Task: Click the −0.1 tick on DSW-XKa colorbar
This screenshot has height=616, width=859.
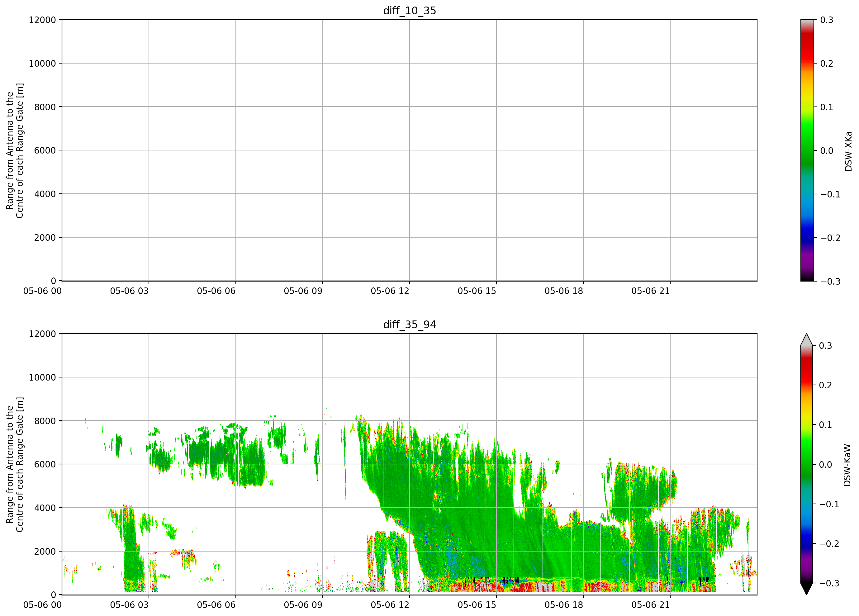Action: (x=830, y=194)
